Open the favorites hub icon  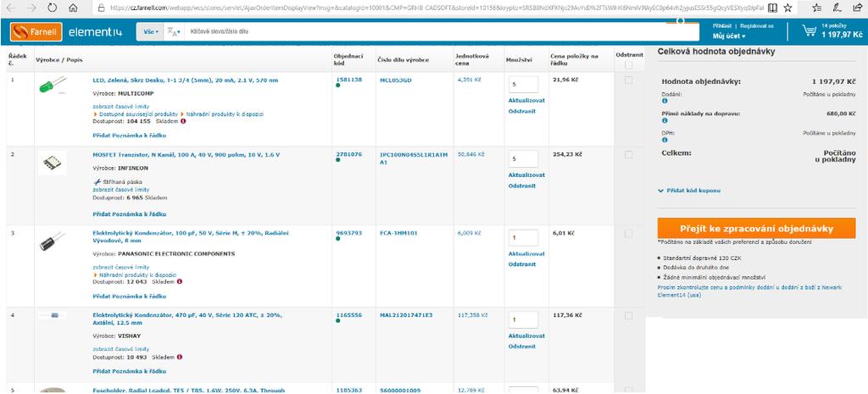point(817,8)
